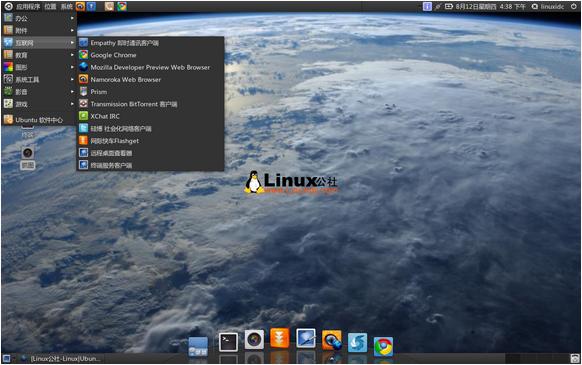Open the 办公 Office category
This screenshot has width=582, height=365.
click(x=39, y=18)
